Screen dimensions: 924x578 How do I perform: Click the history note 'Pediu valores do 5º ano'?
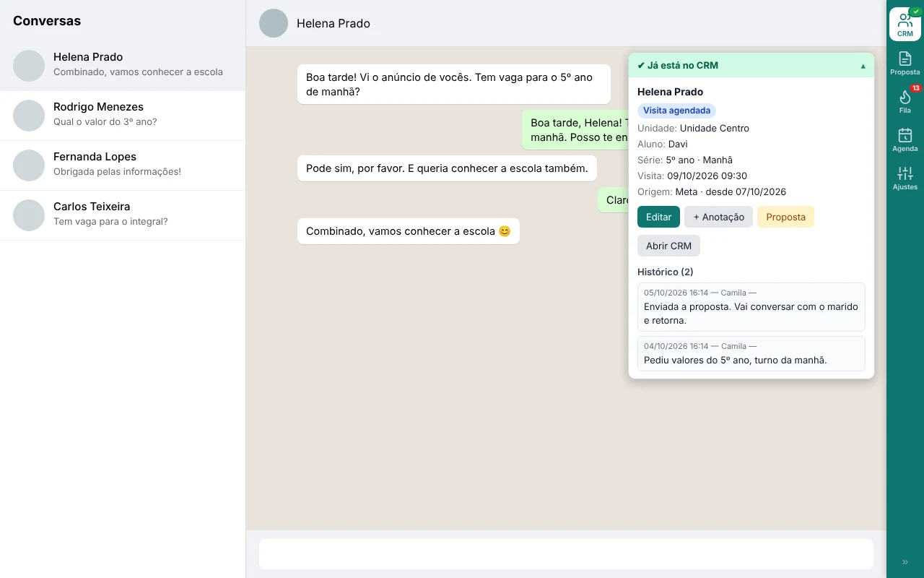click(751, 353)
